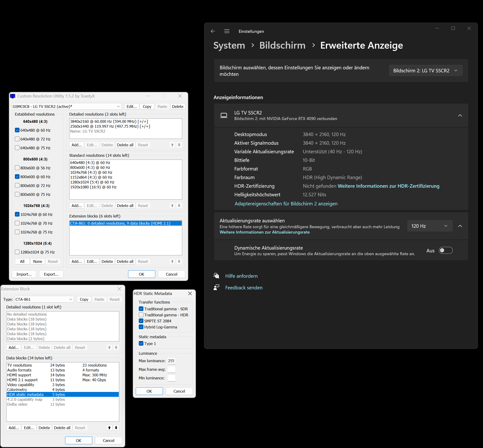Navigate to Bildschirm in the breadcrumb
The width and height of the screenshot is (483, 448).
coord(282,45)
